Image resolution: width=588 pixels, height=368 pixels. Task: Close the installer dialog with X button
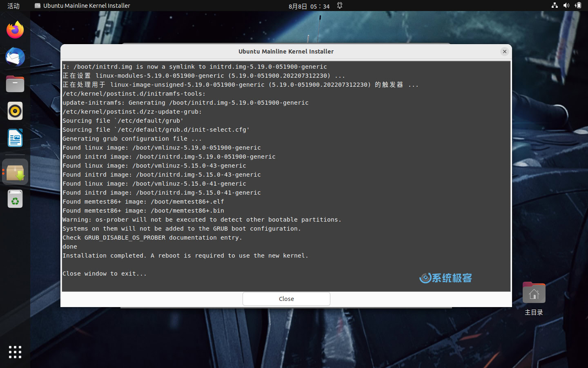[505, 52]
